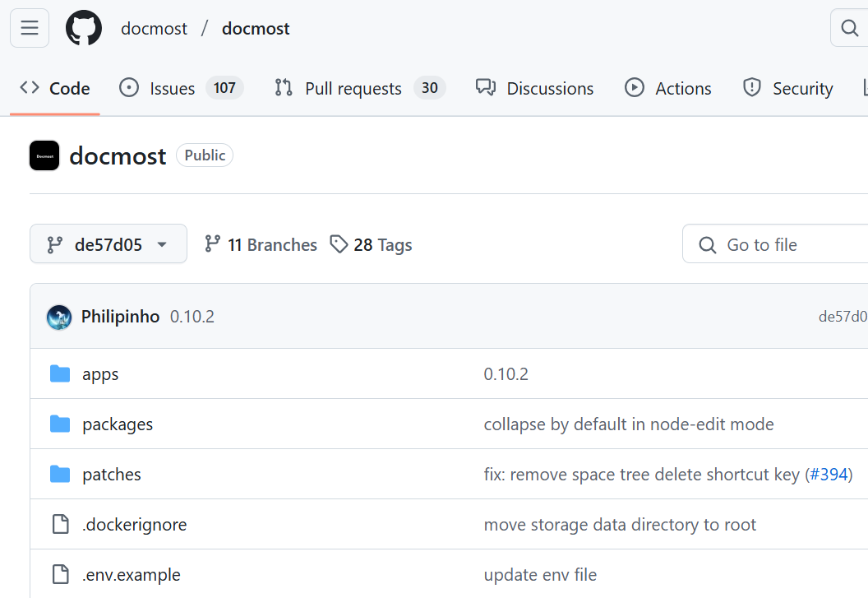Click the Discussions speech bubble icon
The image size is (868, 598).
[x=485, y=88]
